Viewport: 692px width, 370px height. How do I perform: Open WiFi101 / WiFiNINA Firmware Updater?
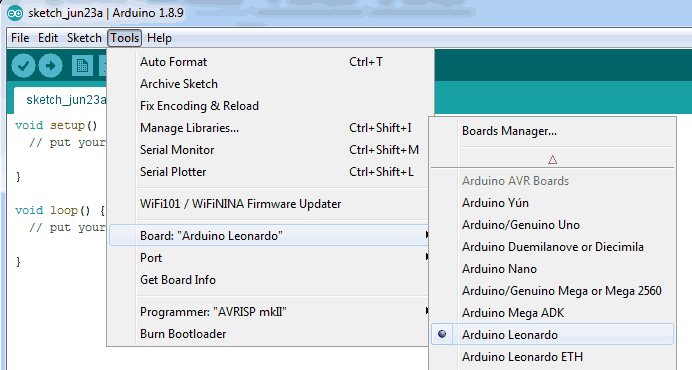point(269,204)
